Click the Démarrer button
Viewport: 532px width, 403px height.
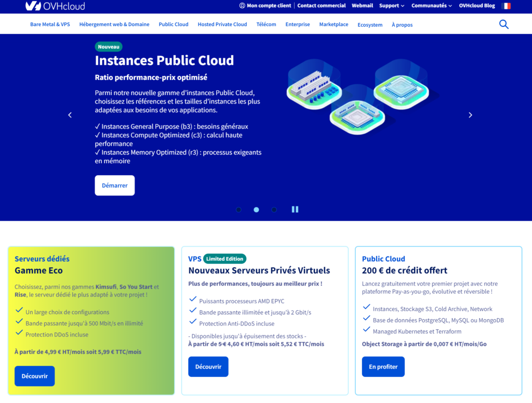point(114,185)
